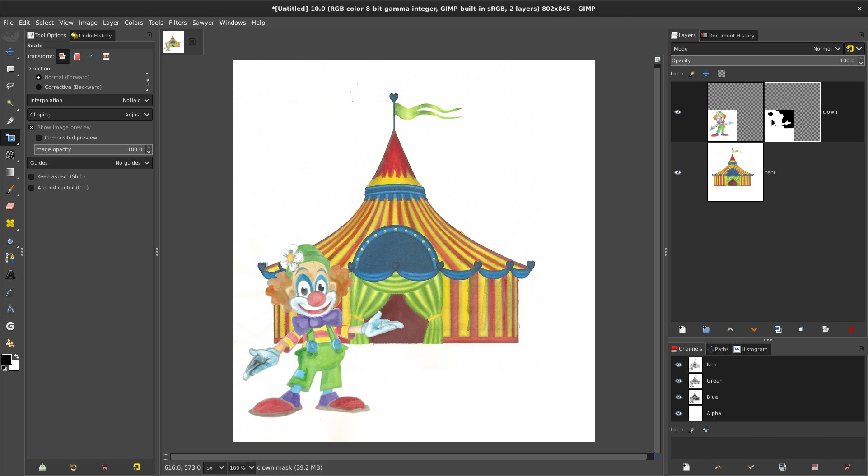Screen dimensions: 868x476
Task: Switch to the Undo History tab
Action: pos(92,36)
